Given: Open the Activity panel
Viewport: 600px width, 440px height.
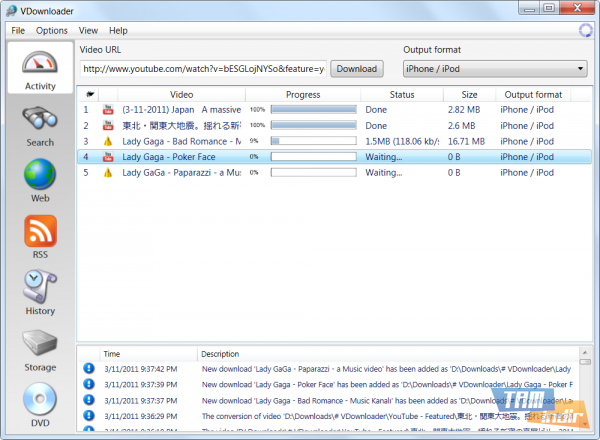Looking at the screenshot, I should coord(40,67).
